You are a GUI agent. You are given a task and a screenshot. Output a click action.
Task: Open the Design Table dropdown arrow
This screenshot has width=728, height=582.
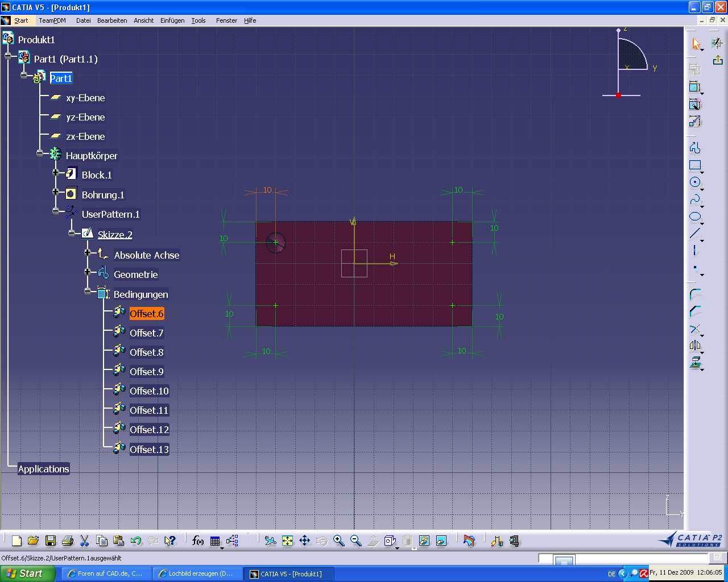[x=222, y=548]
